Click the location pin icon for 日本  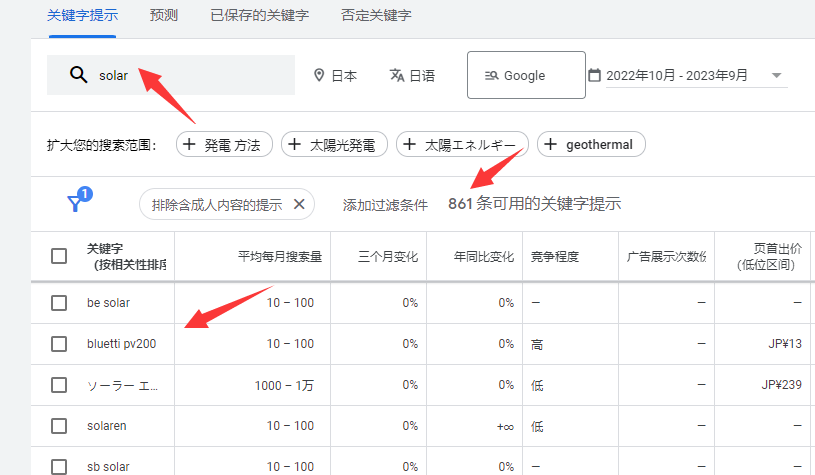coord(319,75)
